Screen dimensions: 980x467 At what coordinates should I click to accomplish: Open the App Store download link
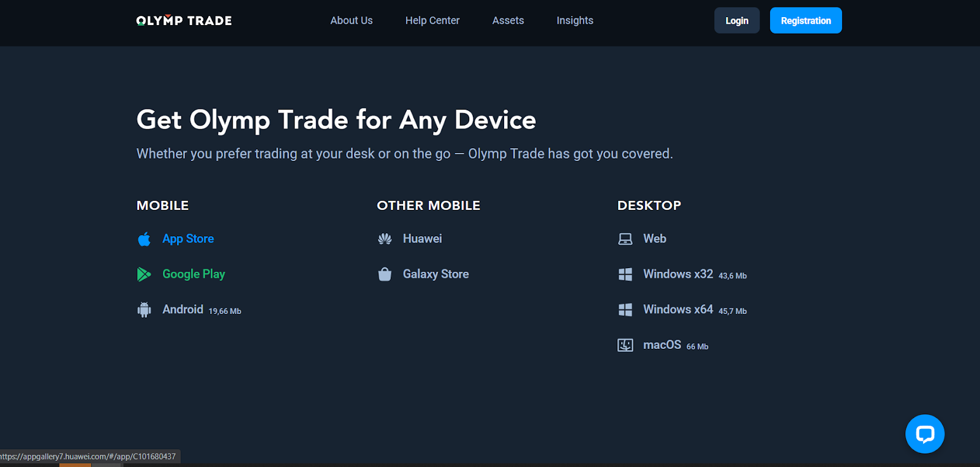coord(188,239)
